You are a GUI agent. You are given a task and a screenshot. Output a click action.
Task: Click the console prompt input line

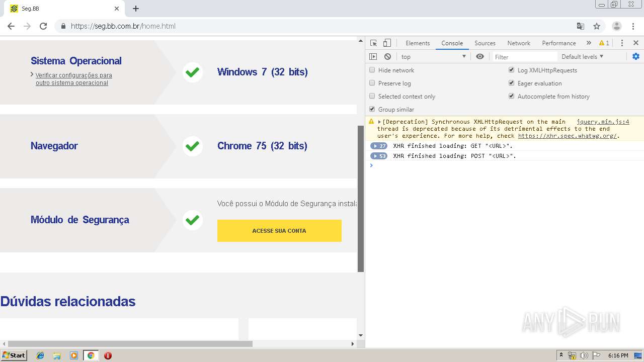click(505, 165)
